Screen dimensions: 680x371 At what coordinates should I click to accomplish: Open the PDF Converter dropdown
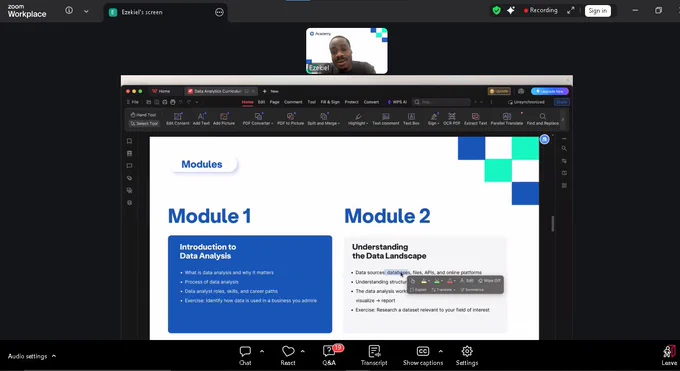click(258, 119)
